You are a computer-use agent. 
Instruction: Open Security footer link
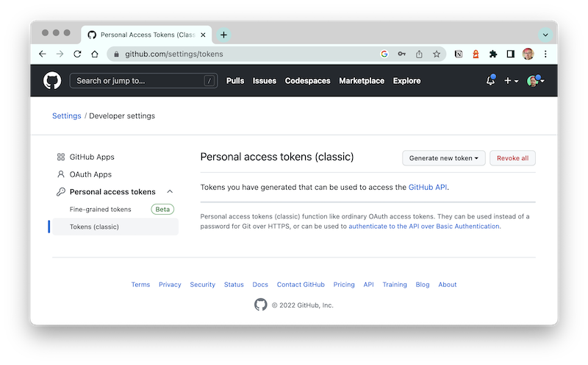(x=203, y=284)
